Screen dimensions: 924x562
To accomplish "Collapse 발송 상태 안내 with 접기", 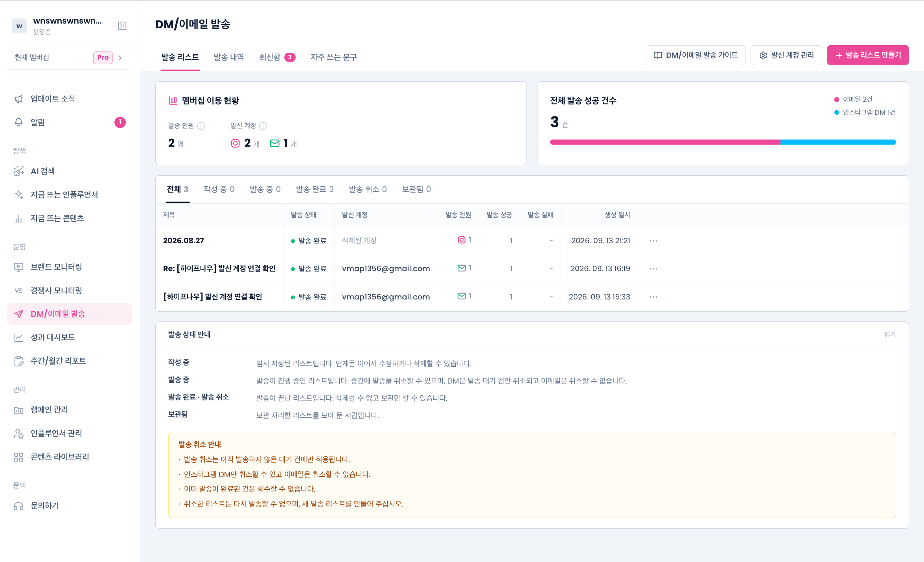I will tap(889, 334).
